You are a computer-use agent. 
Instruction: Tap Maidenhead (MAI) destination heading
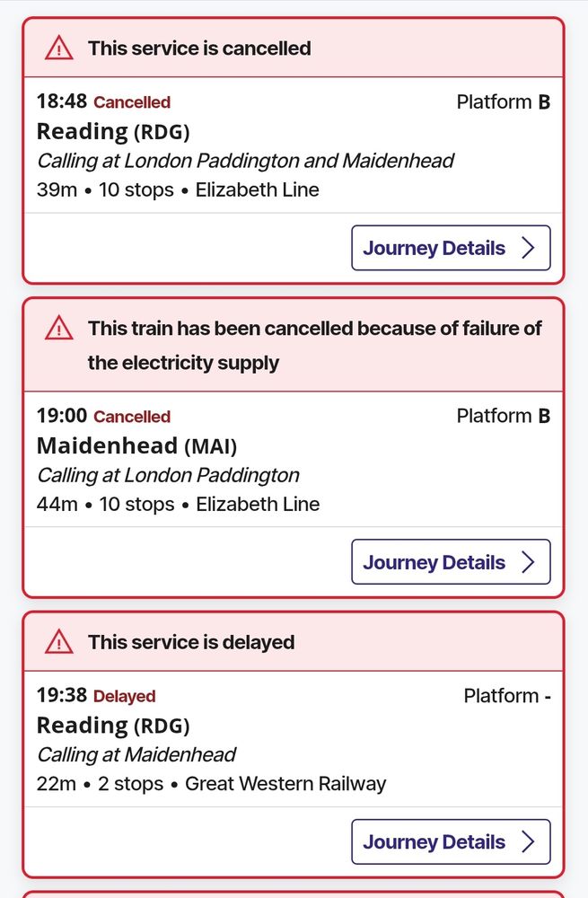coord(136,445)
